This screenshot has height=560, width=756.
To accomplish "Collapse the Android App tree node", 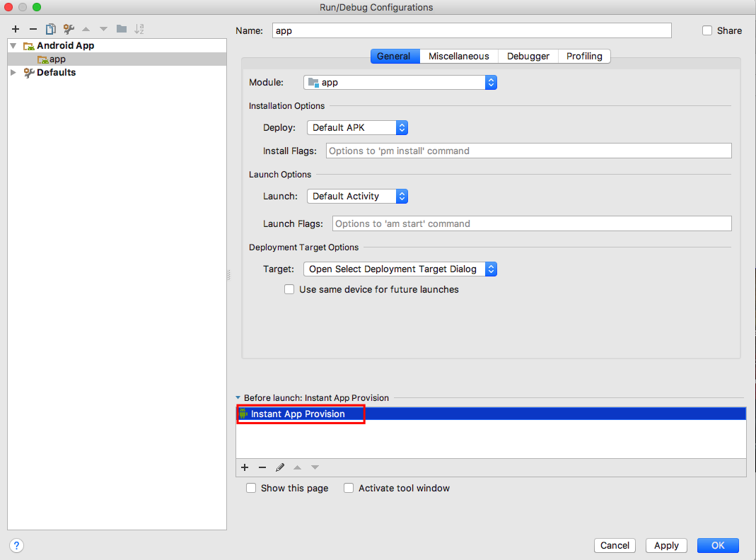I will tap(13, 46).
